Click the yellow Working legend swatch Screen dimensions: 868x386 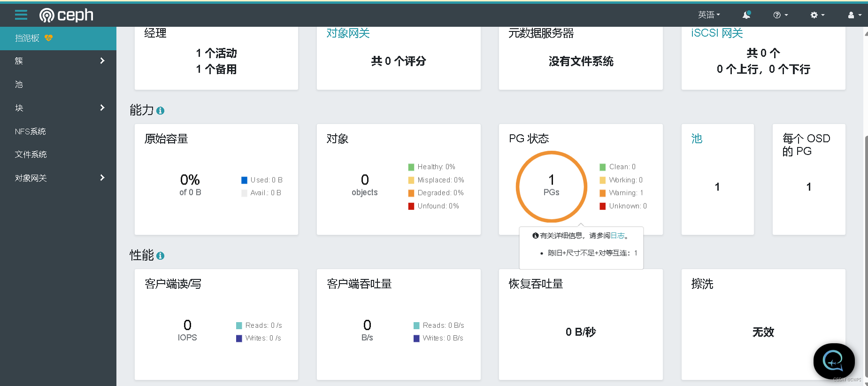603,180
